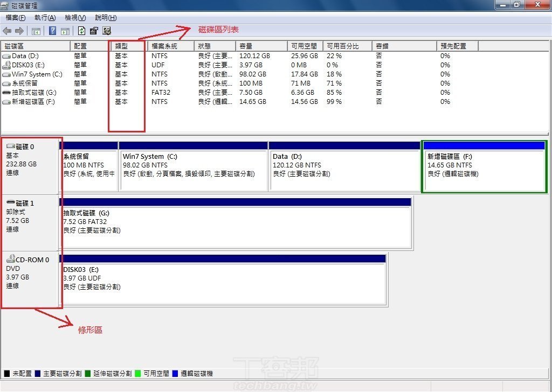Click the 71 MB free space cell
Viewport: 552px width, 392px height.
coord(301,83)
